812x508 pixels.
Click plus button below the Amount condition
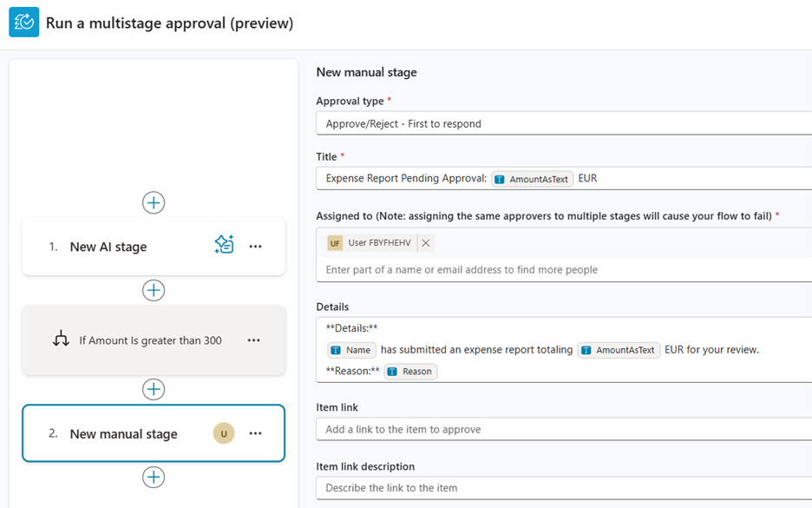(x=154, y=389)
